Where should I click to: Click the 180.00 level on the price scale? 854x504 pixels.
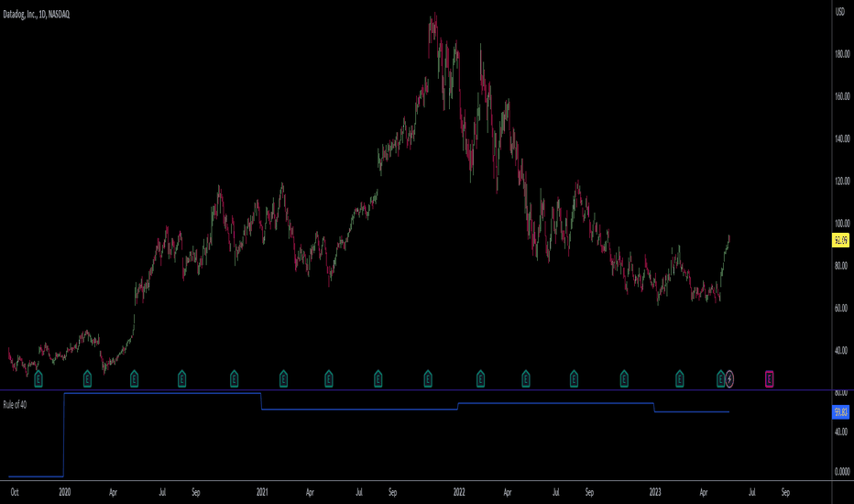coord(842,54)
